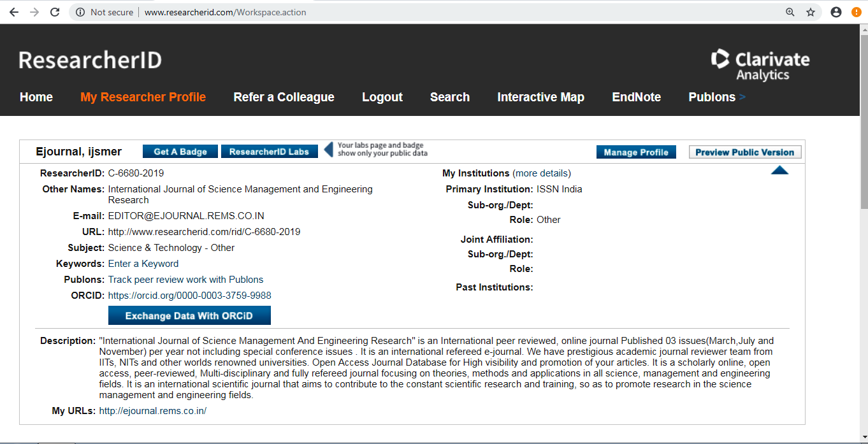This screenshot has width=868, height=444.
Task: Open Interactive Map from navigation
Action: pos(540,97)
